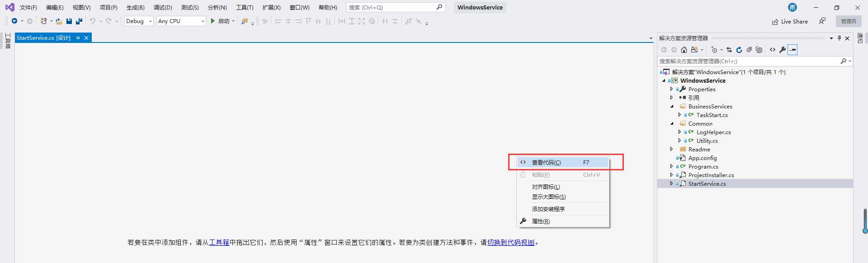This screenshot has width=868, height=263.
Task: Pin the StartService.cs design tab
Action: (x=78, y=38)
